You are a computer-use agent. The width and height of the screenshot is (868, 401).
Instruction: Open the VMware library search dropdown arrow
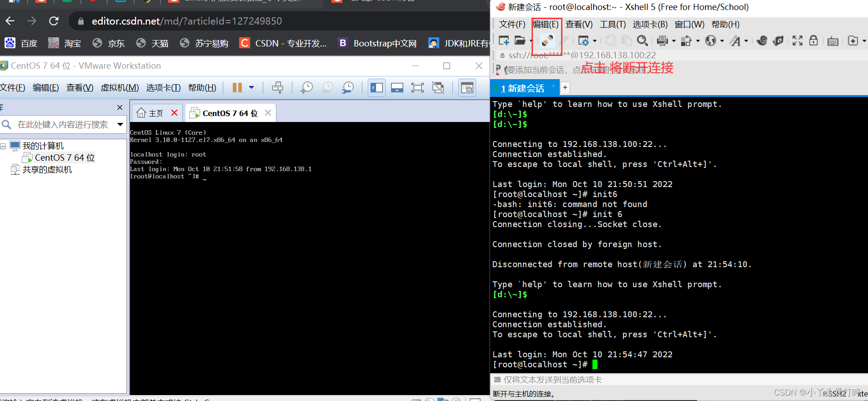(x=120, y=124)
